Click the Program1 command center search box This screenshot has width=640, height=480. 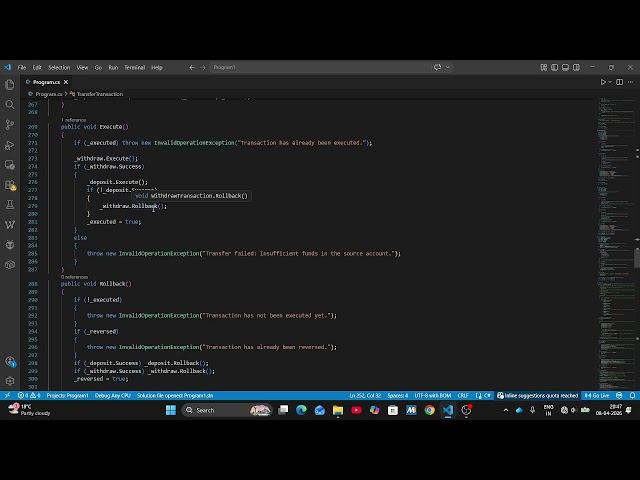(x=320, y=67)
